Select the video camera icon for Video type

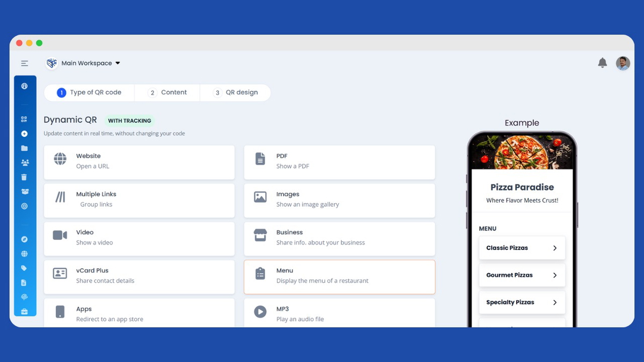tap(60, 234)
